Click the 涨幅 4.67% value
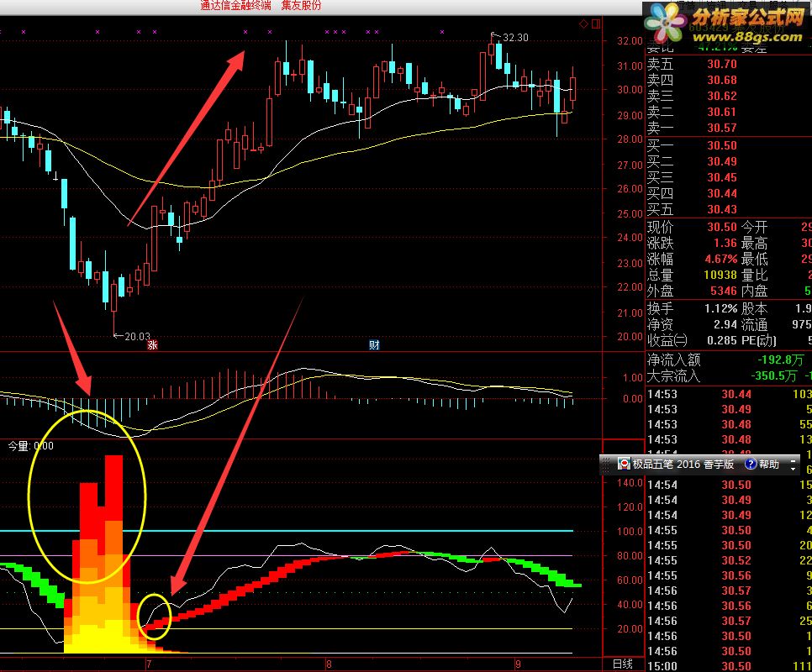Screen dimensions: 812x672 click(x=721, y=259)
